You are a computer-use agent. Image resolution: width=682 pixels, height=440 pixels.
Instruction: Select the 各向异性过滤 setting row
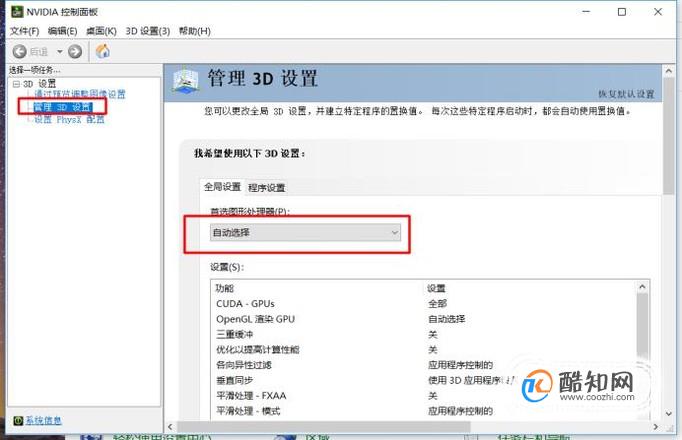click(x=424, y=365)
